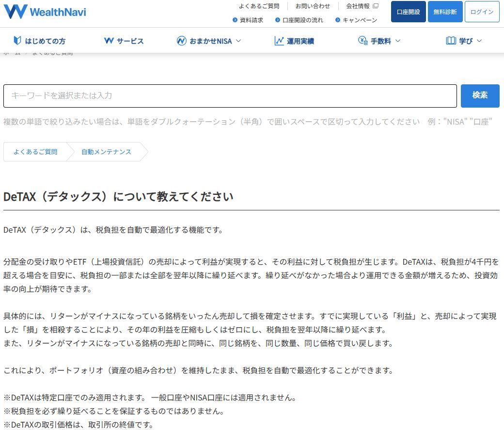Expand the 学び dropdown chevron

click(479, 41)
